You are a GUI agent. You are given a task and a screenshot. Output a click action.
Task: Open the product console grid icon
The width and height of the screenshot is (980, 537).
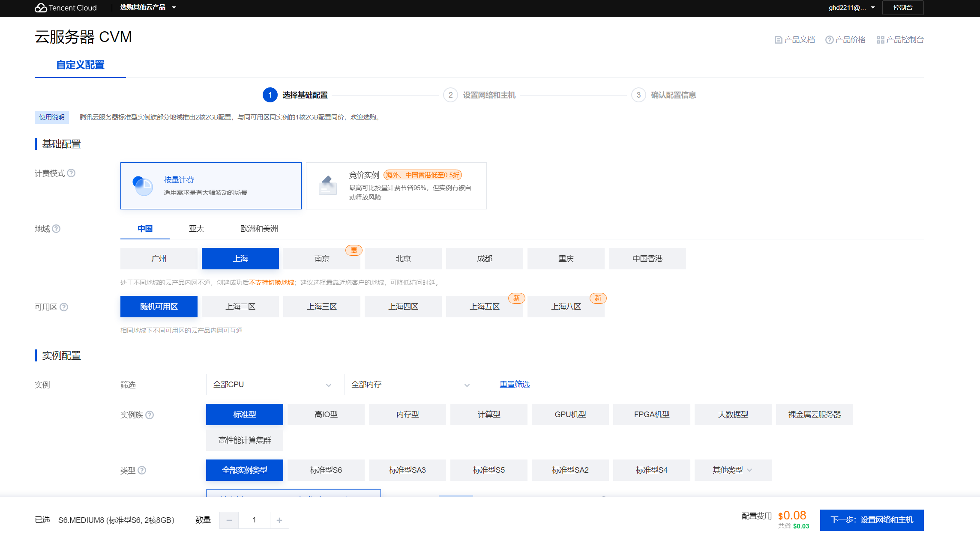(880, 40)
